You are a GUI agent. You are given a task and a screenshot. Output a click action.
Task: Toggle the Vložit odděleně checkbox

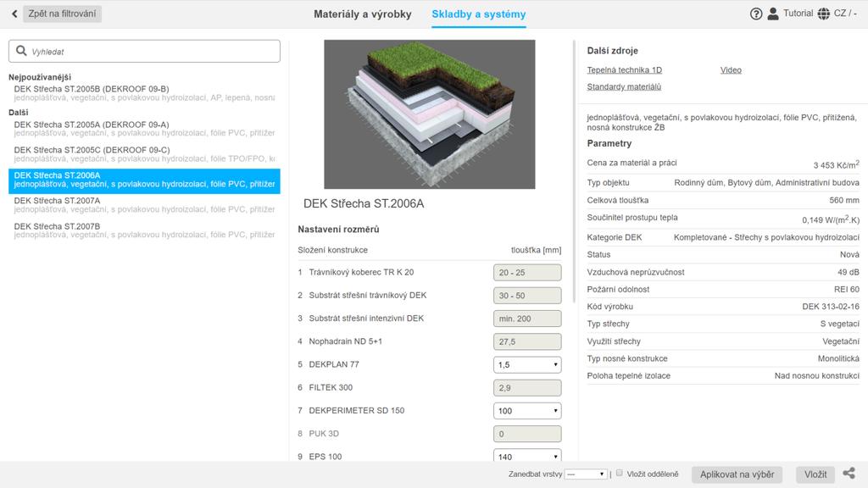[x=620, y=473]
